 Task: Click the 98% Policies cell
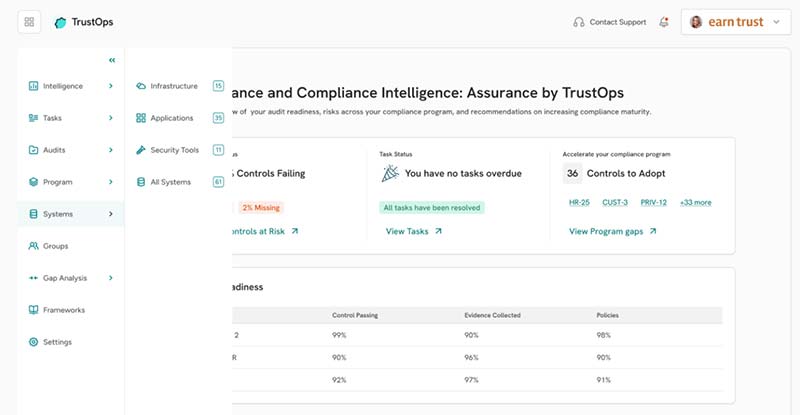click(x=604, y=335)
